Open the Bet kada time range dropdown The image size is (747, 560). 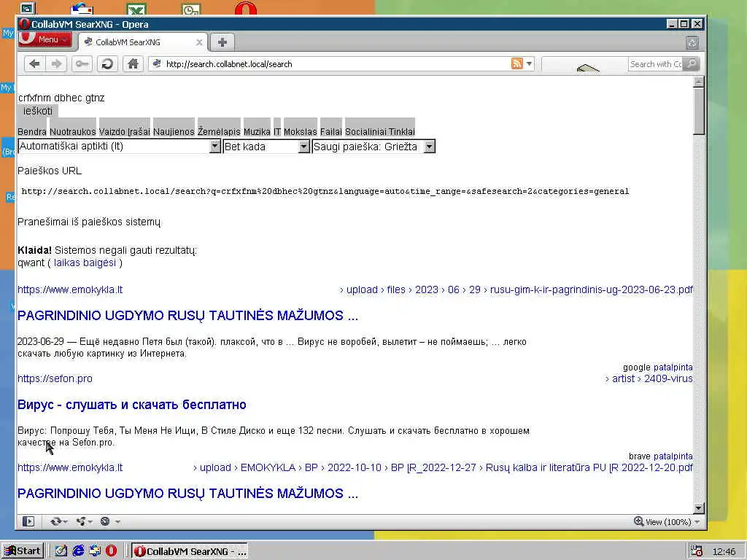pyautogui.click(x=266, y=146)
